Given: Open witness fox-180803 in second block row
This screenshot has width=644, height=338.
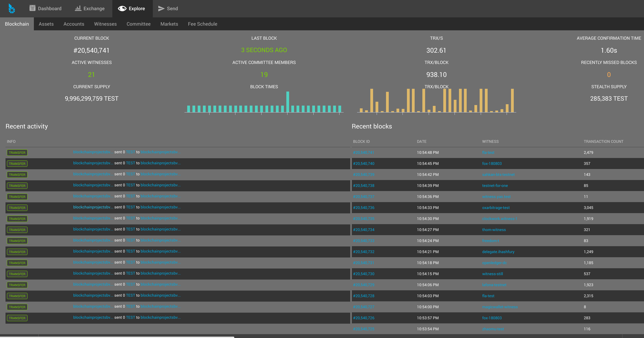Looking at the screenshot, I should pos(492,163).
